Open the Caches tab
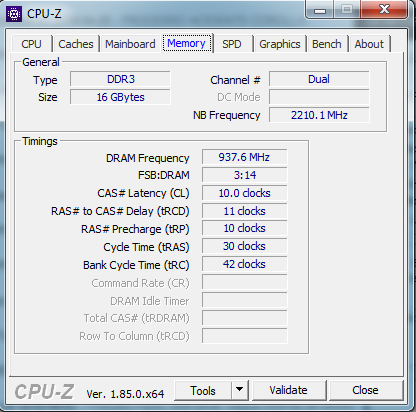416x412 pixels. point(76,44)
